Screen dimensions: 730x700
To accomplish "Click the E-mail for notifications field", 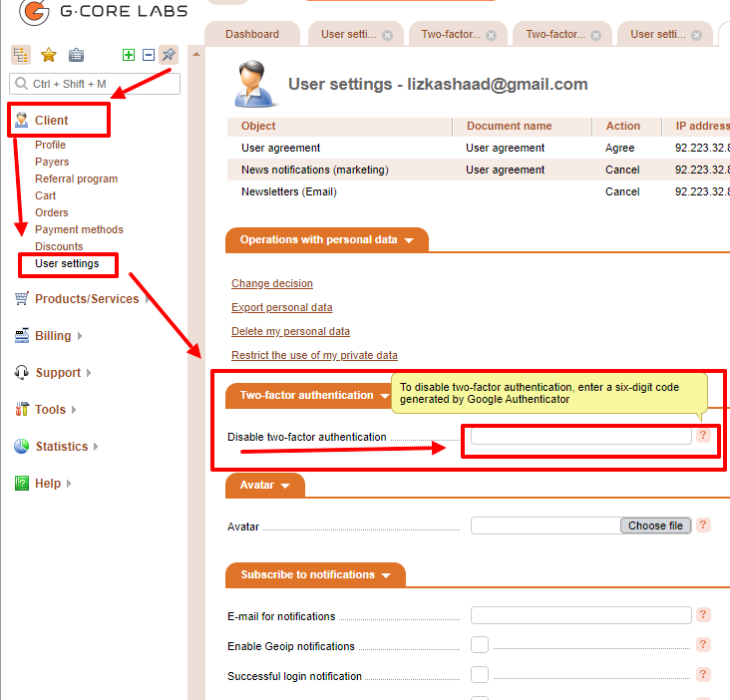I will click(581, 615).
